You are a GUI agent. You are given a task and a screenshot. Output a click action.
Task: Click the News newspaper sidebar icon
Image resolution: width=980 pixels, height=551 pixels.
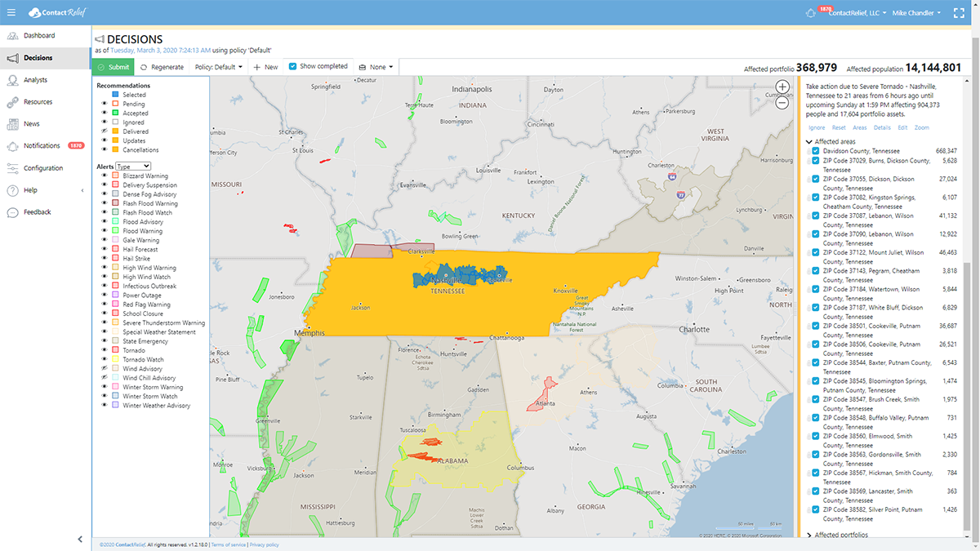tap(12, 124)
